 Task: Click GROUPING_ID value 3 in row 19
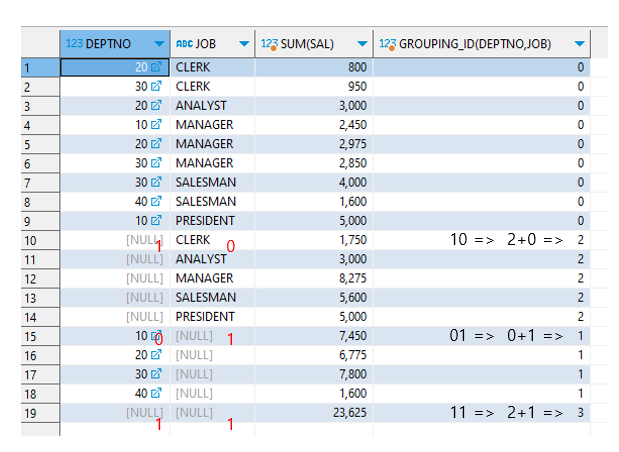coord(580,413)
